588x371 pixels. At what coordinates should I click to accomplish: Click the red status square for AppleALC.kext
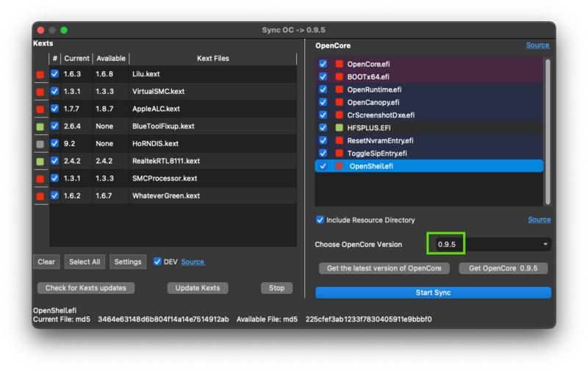coord(40,109)
